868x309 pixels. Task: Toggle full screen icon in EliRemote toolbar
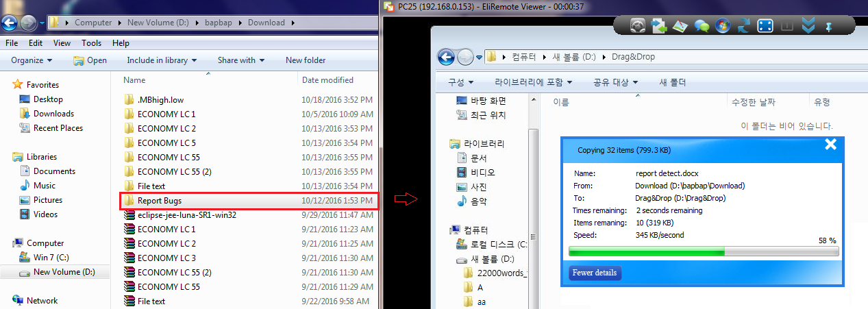tap(765, 26)
